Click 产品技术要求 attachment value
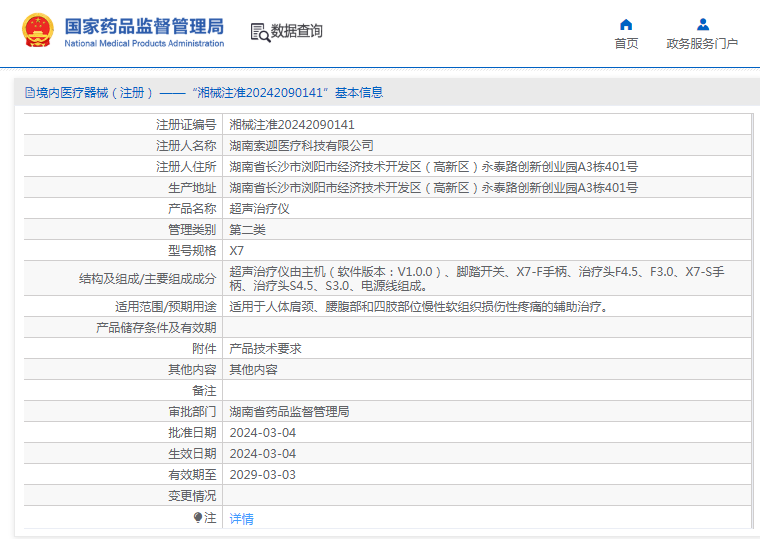This screenshot has width=760, height=539. coord(265,349)
